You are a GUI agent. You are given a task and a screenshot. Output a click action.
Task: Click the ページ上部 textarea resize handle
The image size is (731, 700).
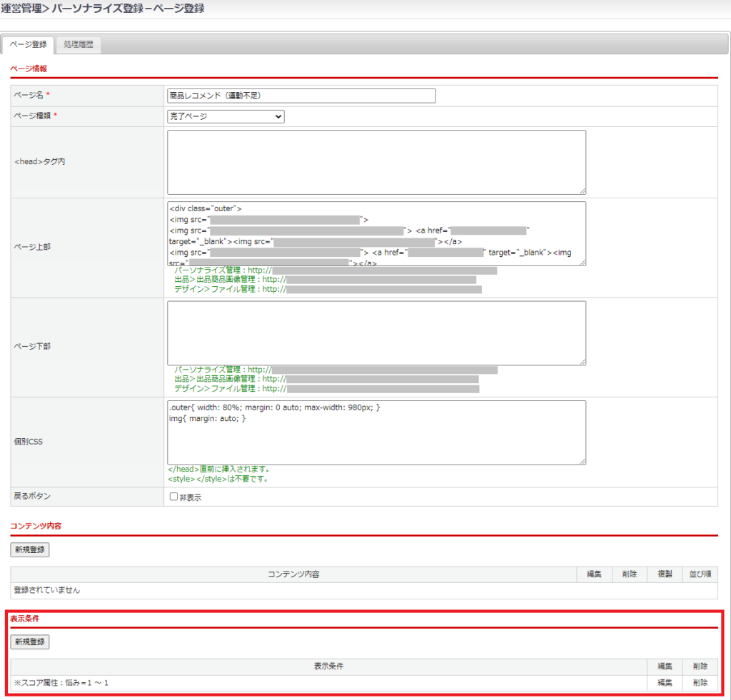click(x=583, y=263)
